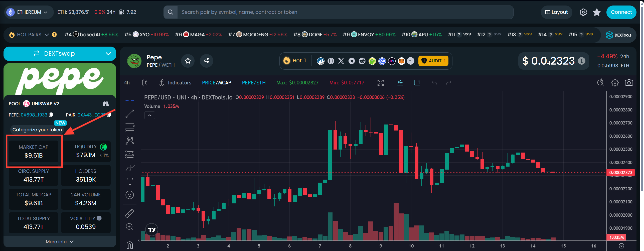
Task: Toggle PEPE/ETH price denomination
Action: (254, 83)
